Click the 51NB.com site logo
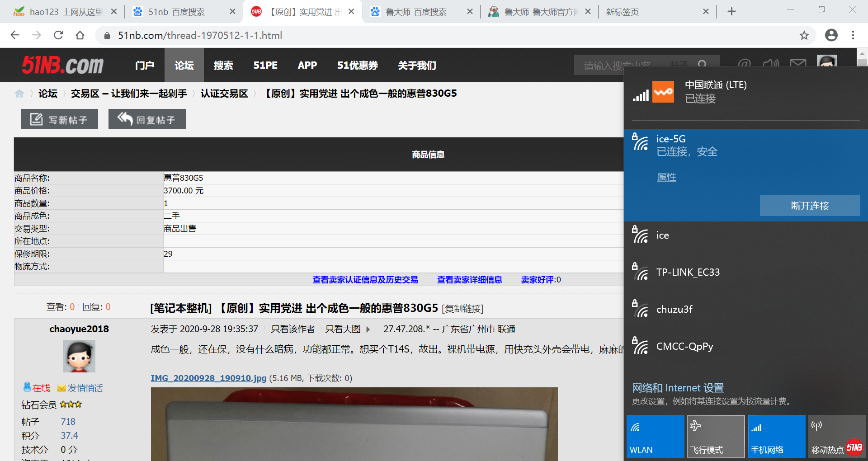The width and height of the screenshot is (868, 461). click(63, 65)
